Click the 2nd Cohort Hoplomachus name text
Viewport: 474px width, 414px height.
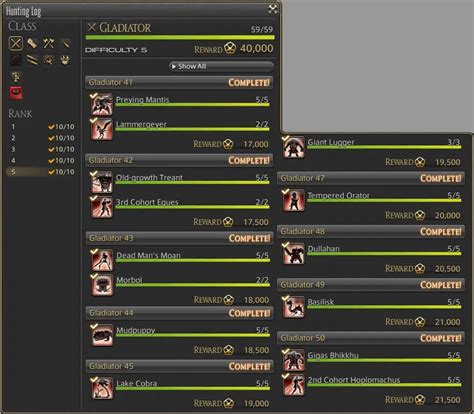pos(354,380)
